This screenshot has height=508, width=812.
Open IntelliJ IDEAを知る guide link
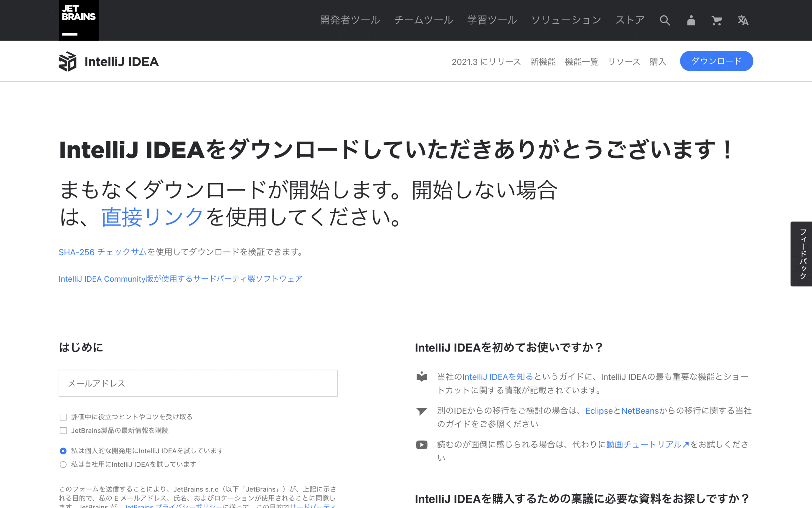498,377
